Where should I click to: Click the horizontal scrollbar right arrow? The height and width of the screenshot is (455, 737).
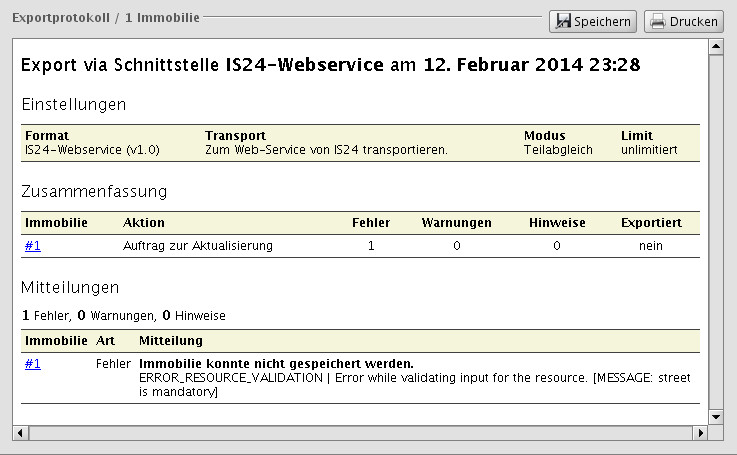coord(700,433)
